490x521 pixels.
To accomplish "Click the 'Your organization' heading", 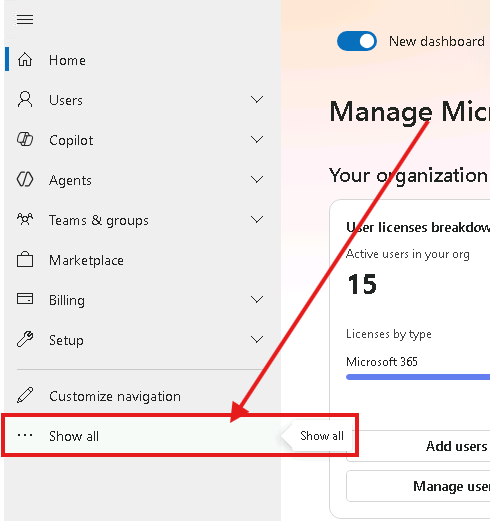I will click(408, 175).
